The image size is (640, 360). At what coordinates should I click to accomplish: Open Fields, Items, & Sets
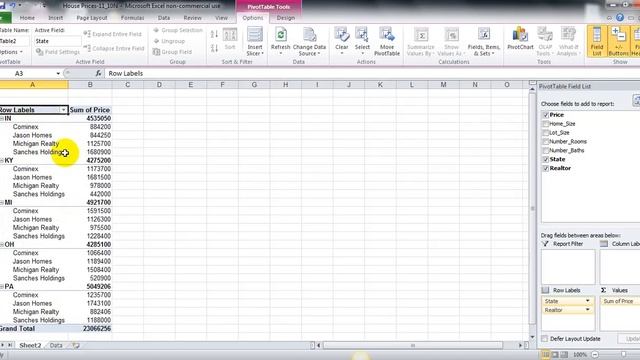click(x=484, y=41)
